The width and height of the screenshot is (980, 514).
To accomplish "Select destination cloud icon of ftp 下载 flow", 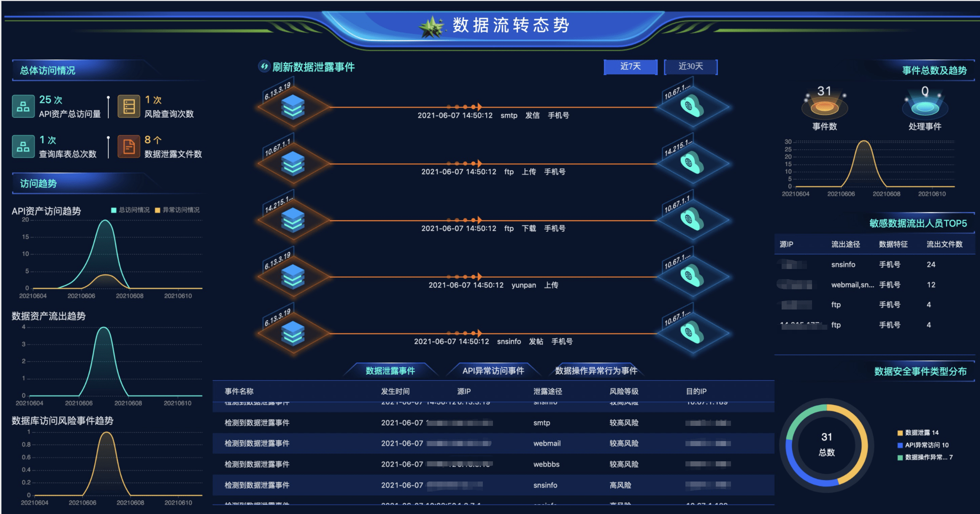I will point(692,219).
